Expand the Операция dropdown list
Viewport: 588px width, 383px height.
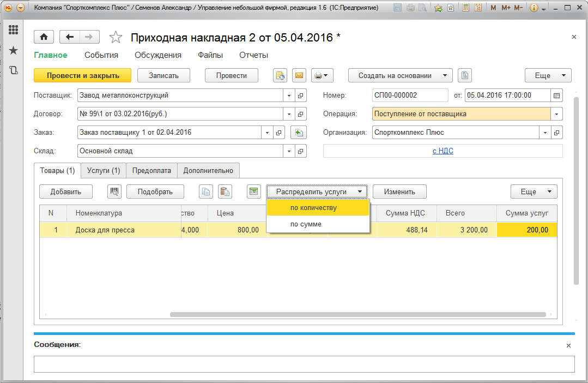[556, 114]
